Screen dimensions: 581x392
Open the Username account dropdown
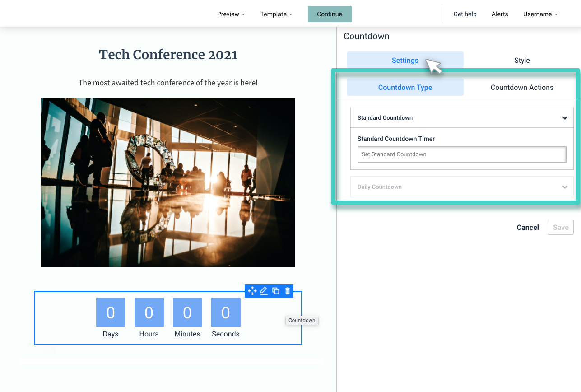click(x=540, y=14)
